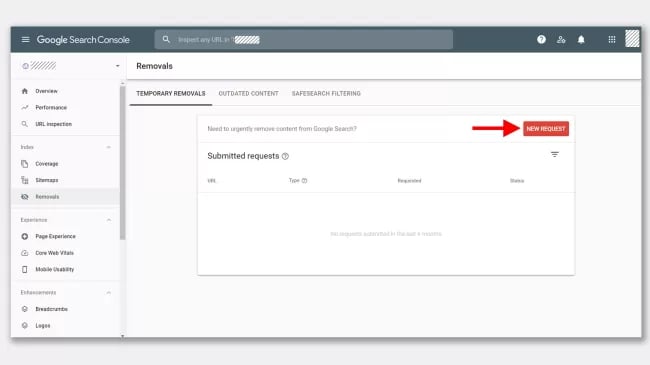Click the Sitemaps tree icon
Viewport: 650px width, 365px height.
(x=24, y=180)
